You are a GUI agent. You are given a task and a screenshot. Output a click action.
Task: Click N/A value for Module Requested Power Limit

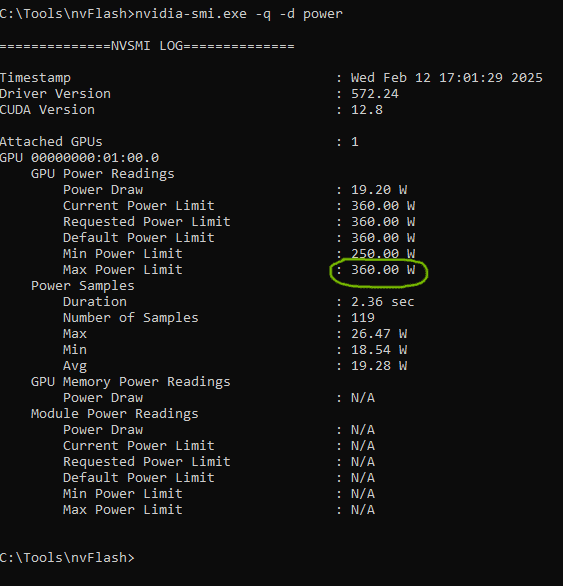(x=363, y=462)
